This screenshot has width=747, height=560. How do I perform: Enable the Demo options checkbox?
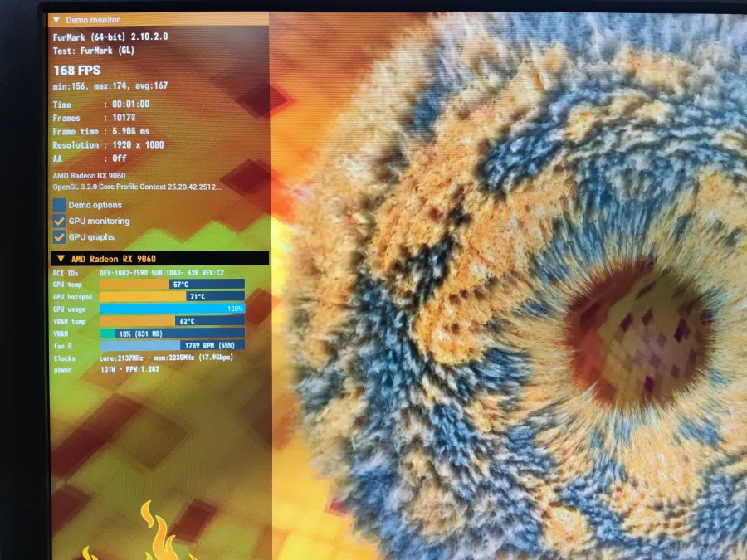[x=59, y=205]
